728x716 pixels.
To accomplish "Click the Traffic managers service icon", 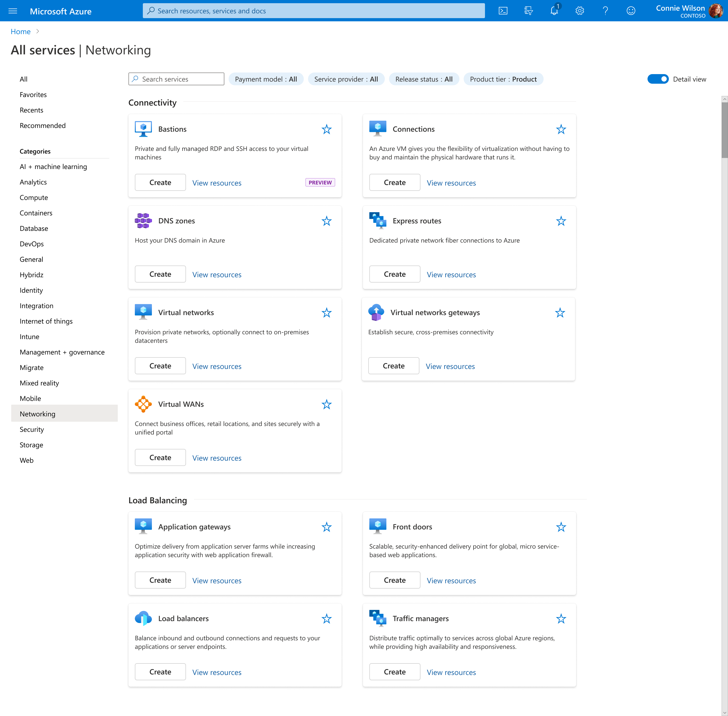I will pos(378,618).
